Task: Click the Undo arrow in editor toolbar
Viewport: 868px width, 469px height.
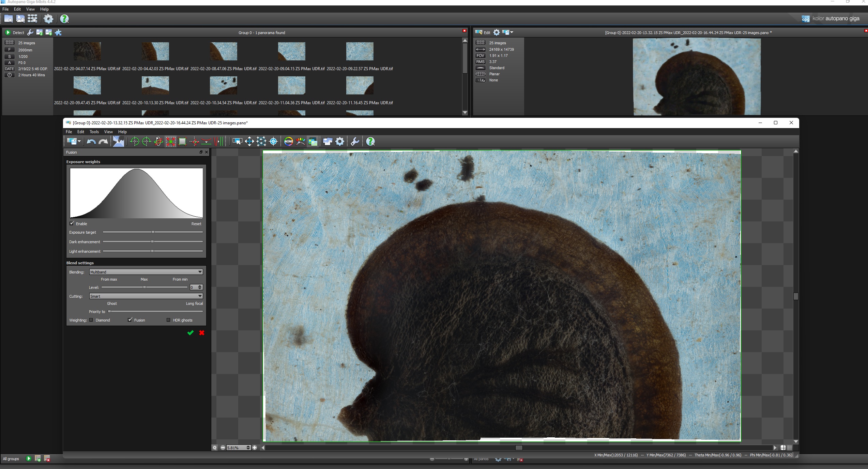Action: 91,141
